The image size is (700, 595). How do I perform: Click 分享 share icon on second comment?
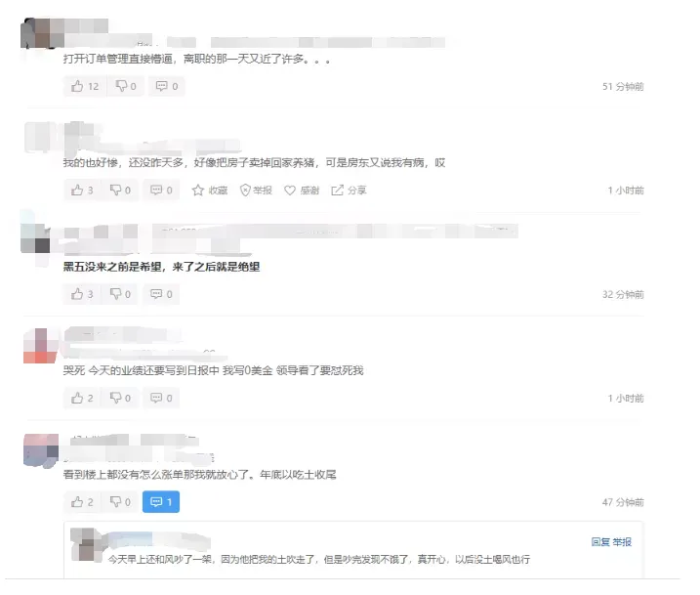click(349, 191)
